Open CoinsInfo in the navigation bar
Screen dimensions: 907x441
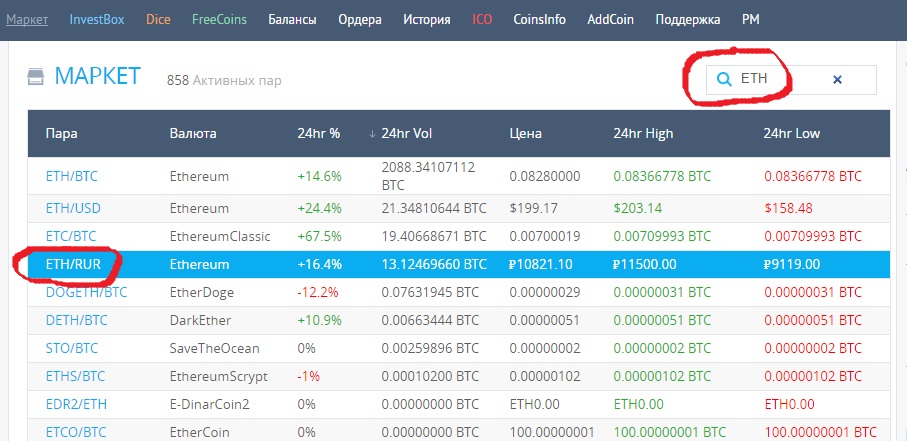point(540,20)
